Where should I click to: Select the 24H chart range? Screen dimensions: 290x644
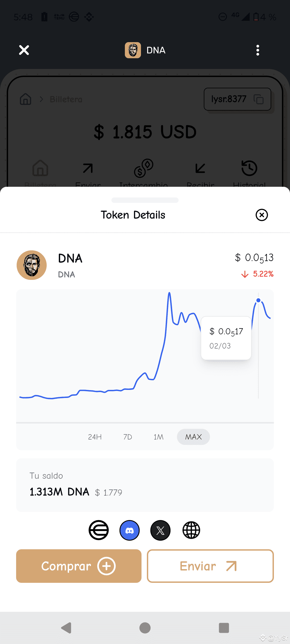pos(95,437)
